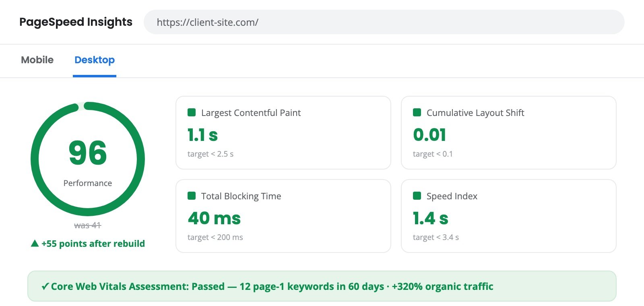Click the 0.01 CLS value
644x306 pixels.
[429, 135]
